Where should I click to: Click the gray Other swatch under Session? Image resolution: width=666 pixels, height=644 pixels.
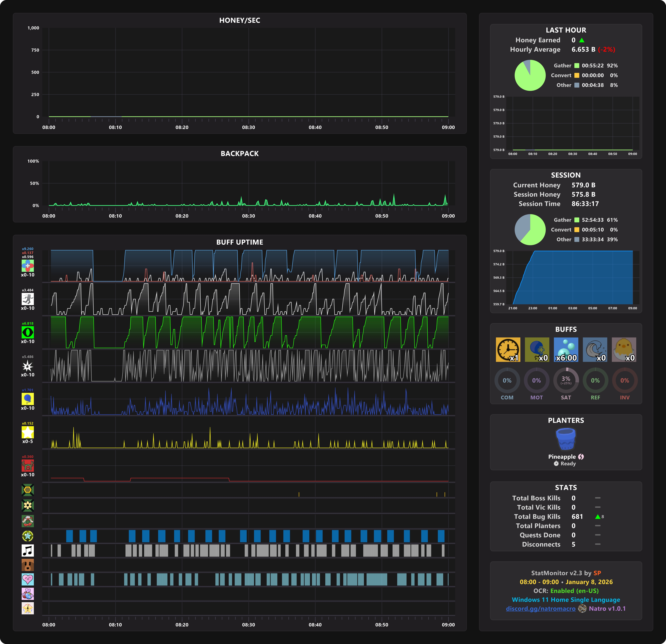(x=577, y=239)
